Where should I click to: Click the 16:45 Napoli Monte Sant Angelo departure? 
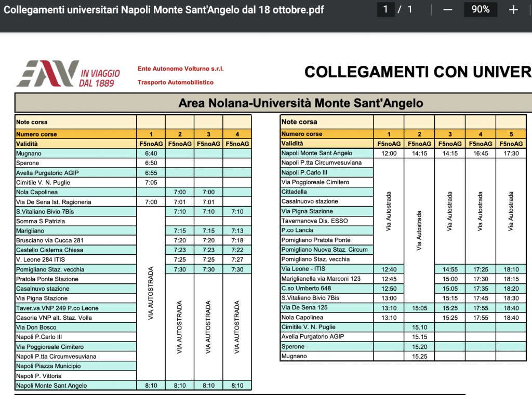pos(481,154)
